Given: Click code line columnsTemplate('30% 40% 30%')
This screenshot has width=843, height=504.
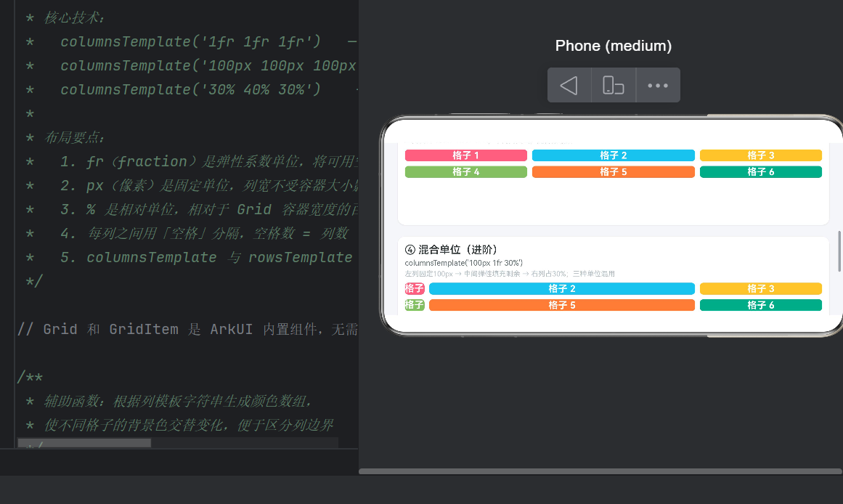Looking at the screenshot, I should pos(190,90).
